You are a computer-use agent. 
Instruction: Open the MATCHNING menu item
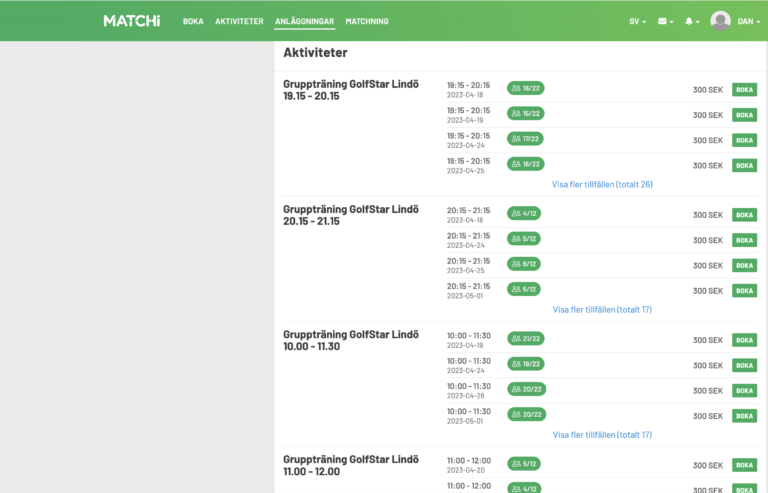[367, 21]
